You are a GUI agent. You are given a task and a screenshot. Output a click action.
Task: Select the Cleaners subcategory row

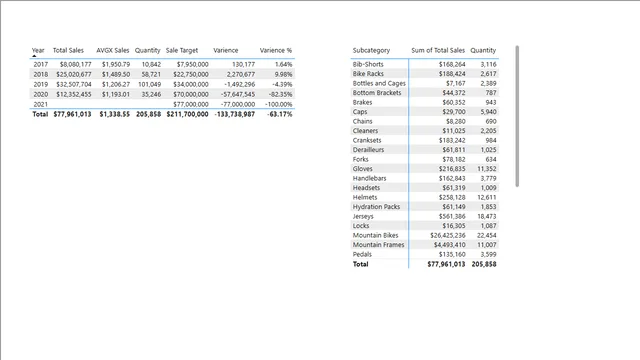pyautogui.click(x=424, y=131)
